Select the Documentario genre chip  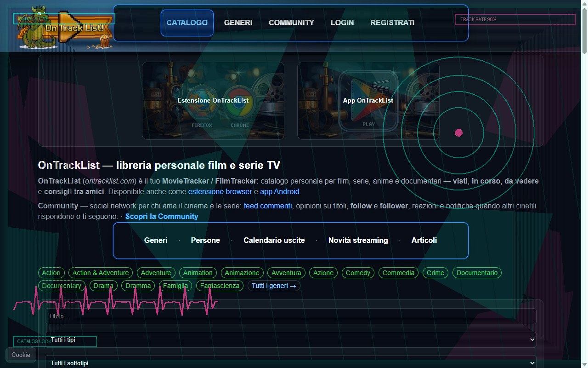point(477,273)
